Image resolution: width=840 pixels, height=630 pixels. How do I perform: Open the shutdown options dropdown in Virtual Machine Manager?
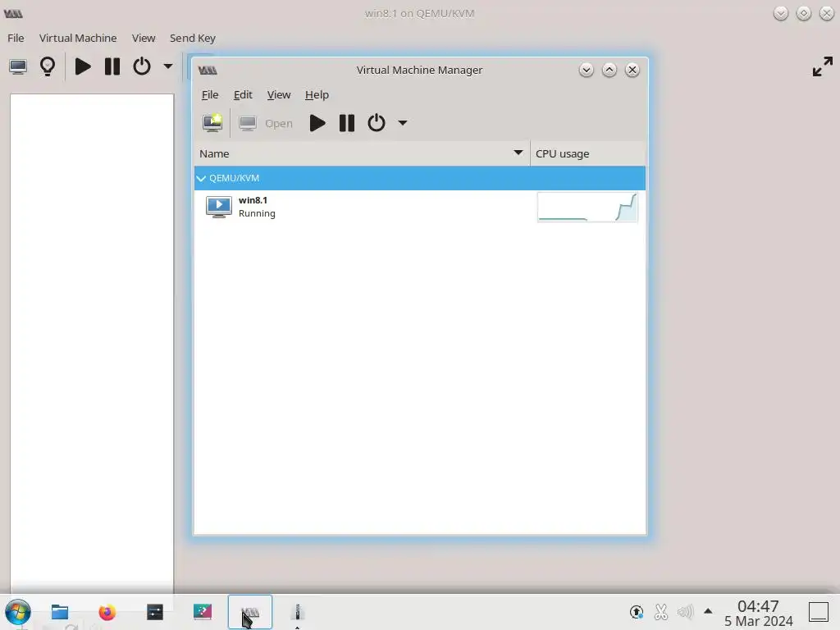click(402, 123)
